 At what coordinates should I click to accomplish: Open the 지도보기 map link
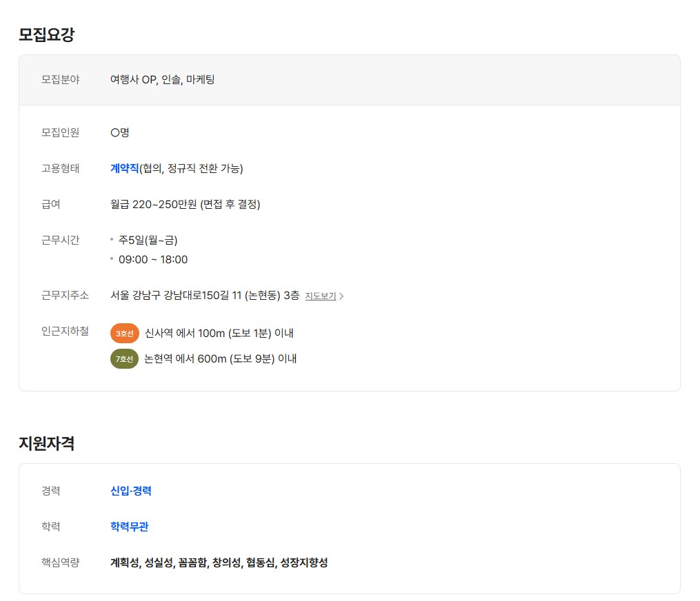(321, 296)
